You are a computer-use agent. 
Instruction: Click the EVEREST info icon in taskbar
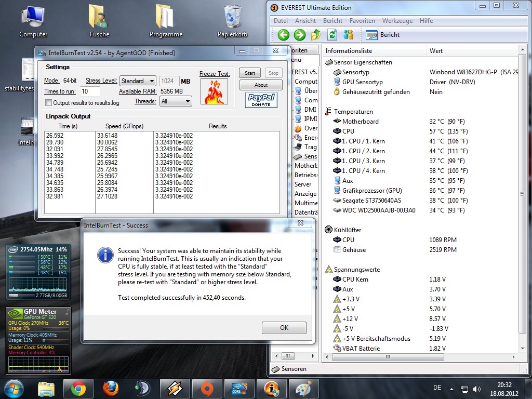pyautogui.click(x=271, y=389)
